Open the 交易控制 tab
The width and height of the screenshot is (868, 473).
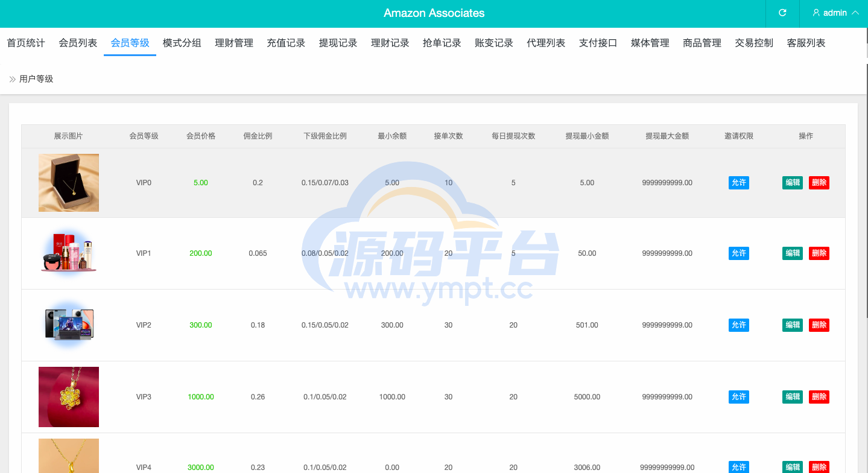pyautogui.click(x=754, y=43)
